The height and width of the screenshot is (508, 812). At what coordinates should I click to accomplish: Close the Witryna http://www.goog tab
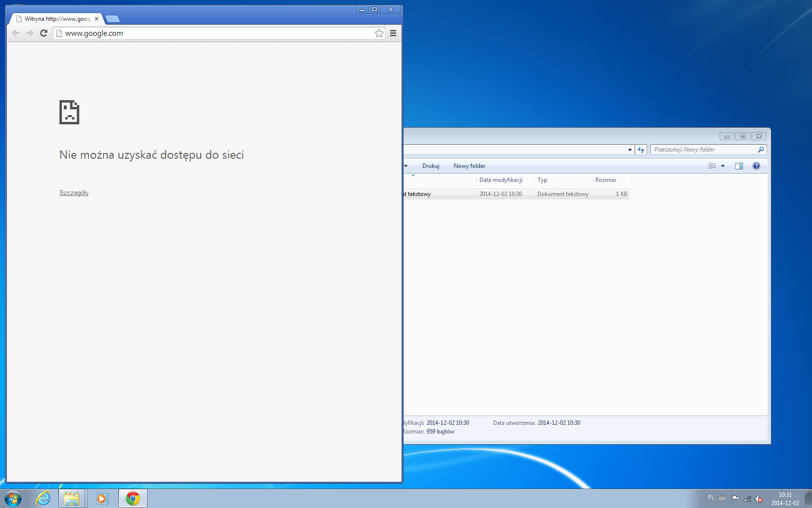(97, 19)
